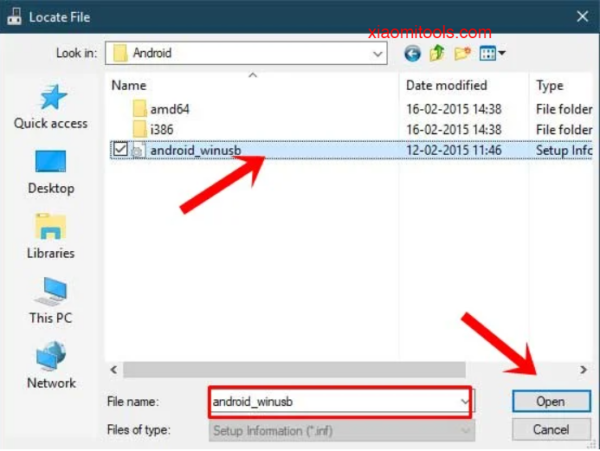Image resolution: width=600 pixels, height=451 pixels.
Task: Open the View menu icon
Action: 492,52
